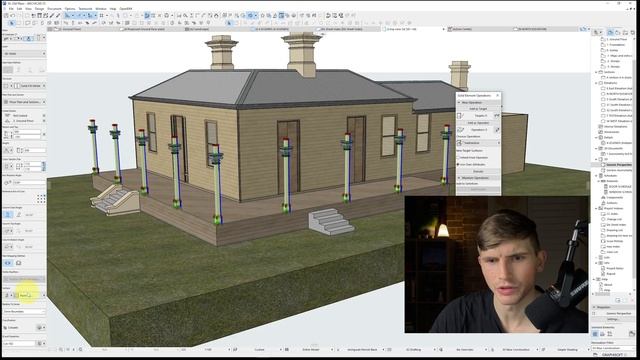Click the Execute button in the palette
The width and height of the screenshot is (640, 360).
pos(478,171)
